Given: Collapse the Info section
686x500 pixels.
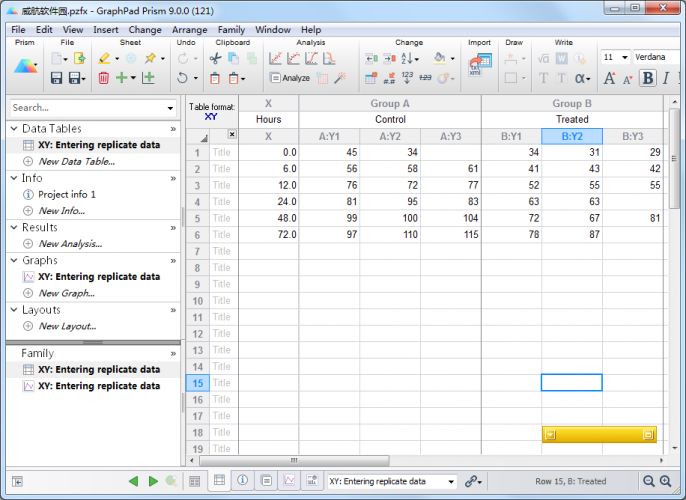Looking at the screenshot, I should (14, 178).
